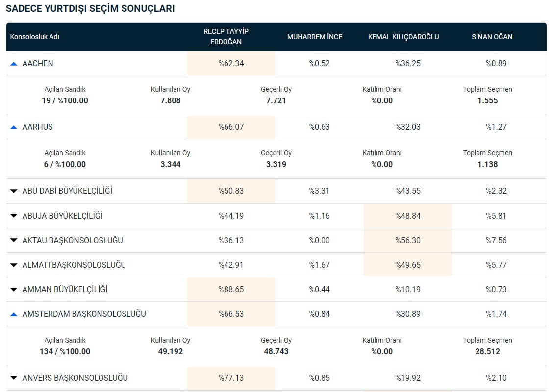Click Amsterdam's Toplam Seçmen value 28.512

(x=487, y=351)
